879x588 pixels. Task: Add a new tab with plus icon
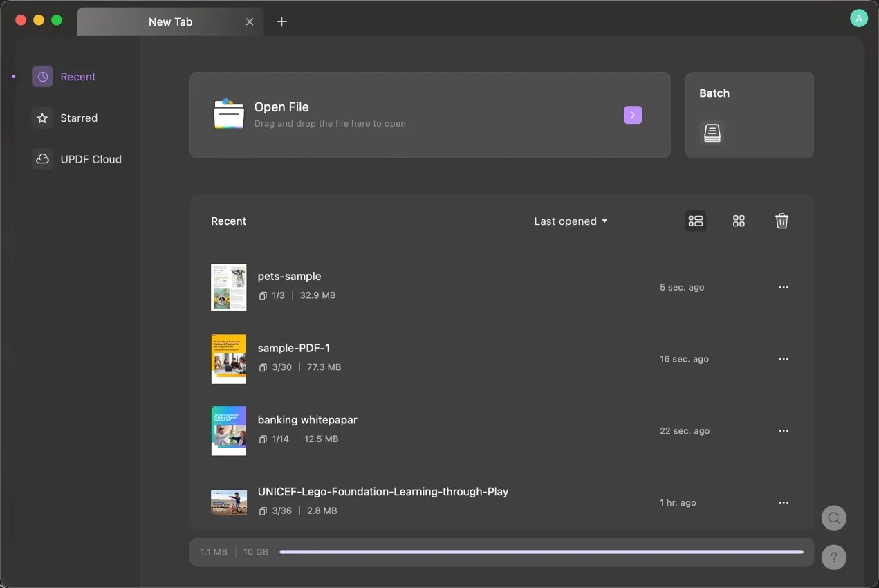tap(281, 21)
